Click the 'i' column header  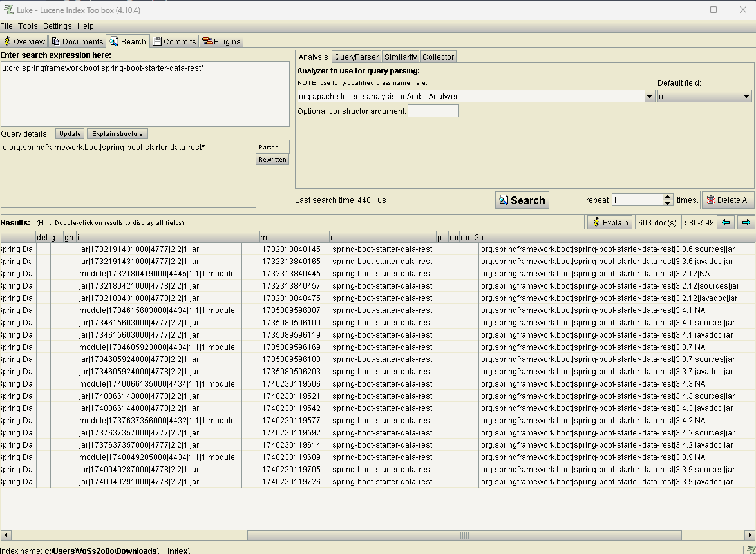click(159, 237)
